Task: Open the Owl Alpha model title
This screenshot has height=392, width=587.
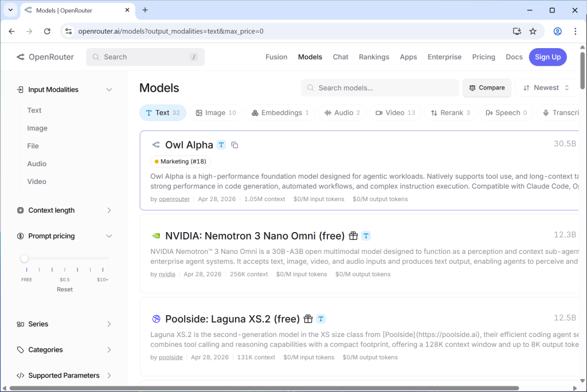Action: pyautogui.click(x=189, y=145)
